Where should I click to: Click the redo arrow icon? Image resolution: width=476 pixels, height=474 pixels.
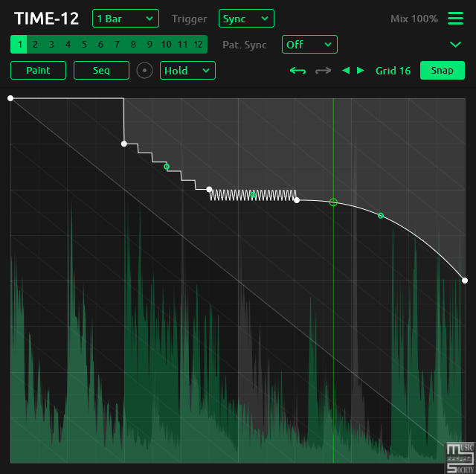tap(323, 71)
